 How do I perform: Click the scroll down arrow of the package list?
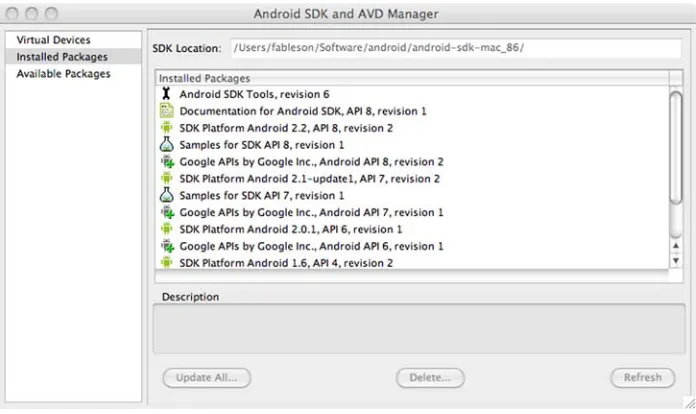(676, 261)
